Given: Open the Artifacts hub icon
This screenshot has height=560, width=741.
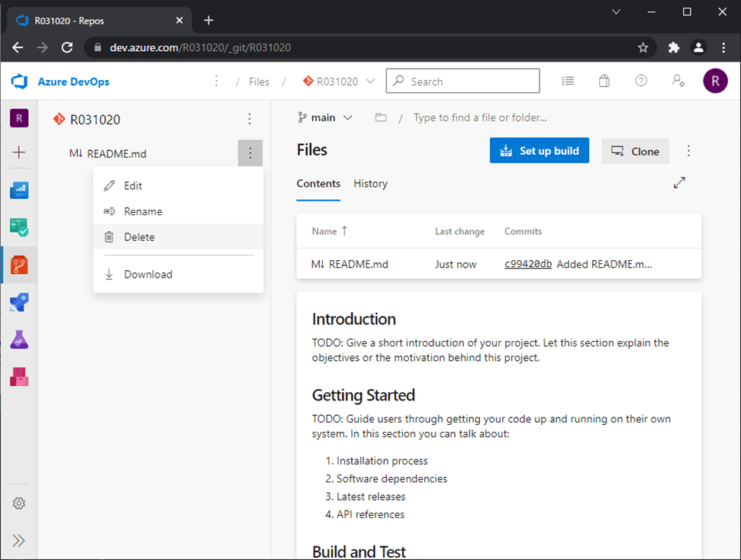Looking at the screenshot, I should tap(19, 377).
